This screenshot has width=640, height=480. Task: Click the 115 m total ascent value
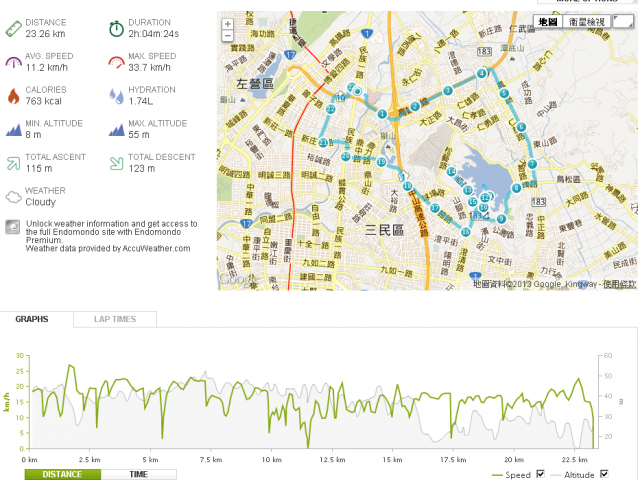[x=39, y=168]
